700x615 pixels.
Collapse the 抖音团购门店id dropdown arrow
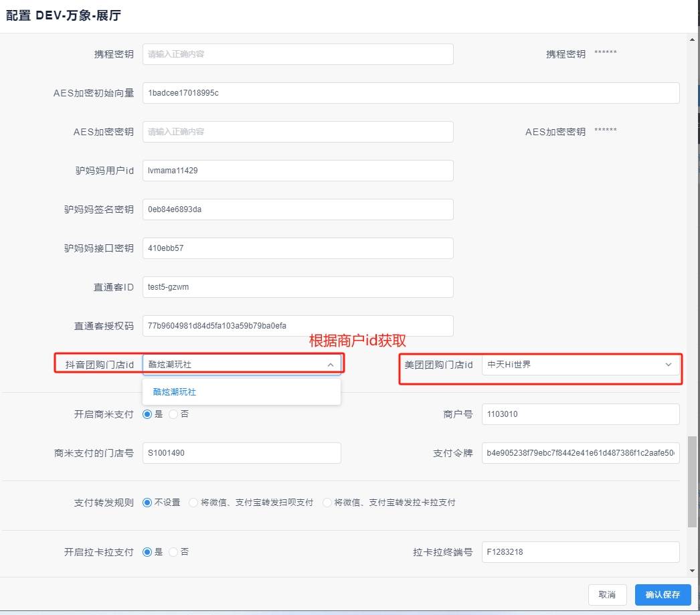pos(331,365)
